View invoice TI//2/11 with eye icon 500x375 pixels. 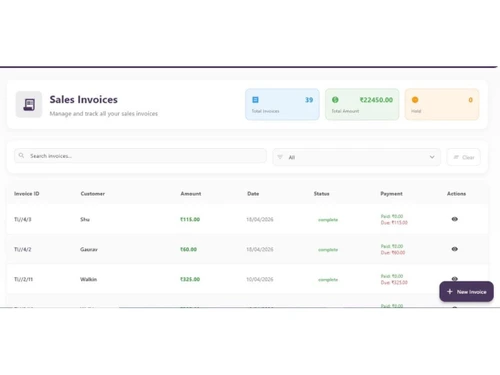click(454, 279)
